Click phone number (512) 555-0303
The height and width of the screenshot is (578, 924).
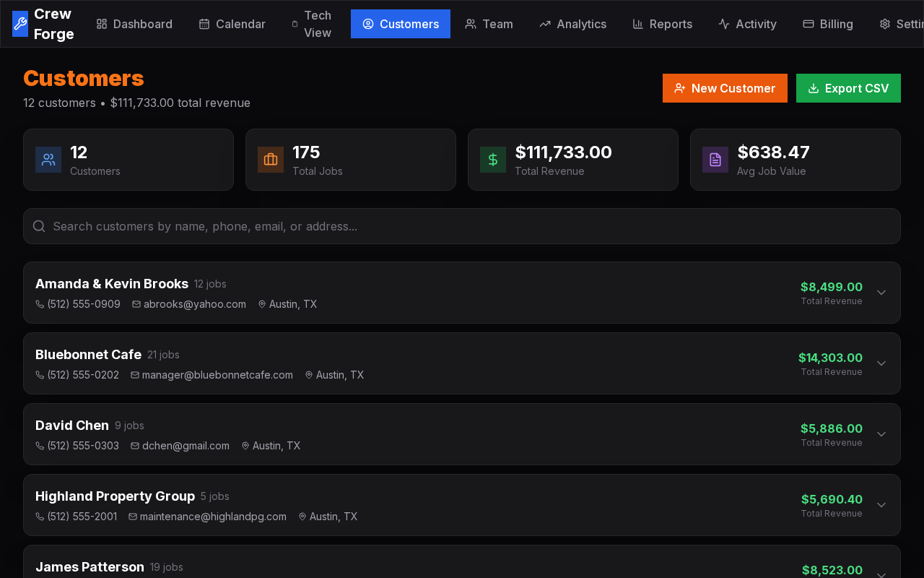coord(83,446)
